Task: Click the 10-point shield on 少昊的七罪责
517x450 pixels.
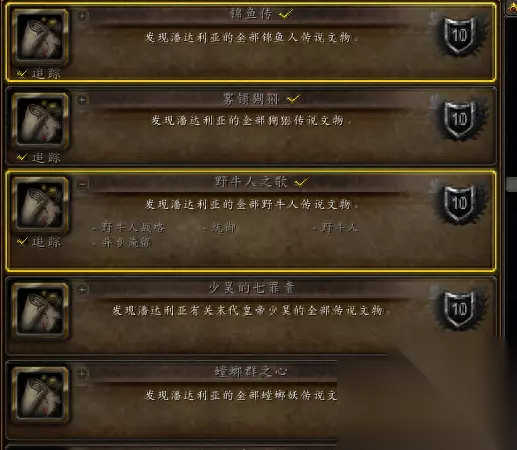Action: 459,310
